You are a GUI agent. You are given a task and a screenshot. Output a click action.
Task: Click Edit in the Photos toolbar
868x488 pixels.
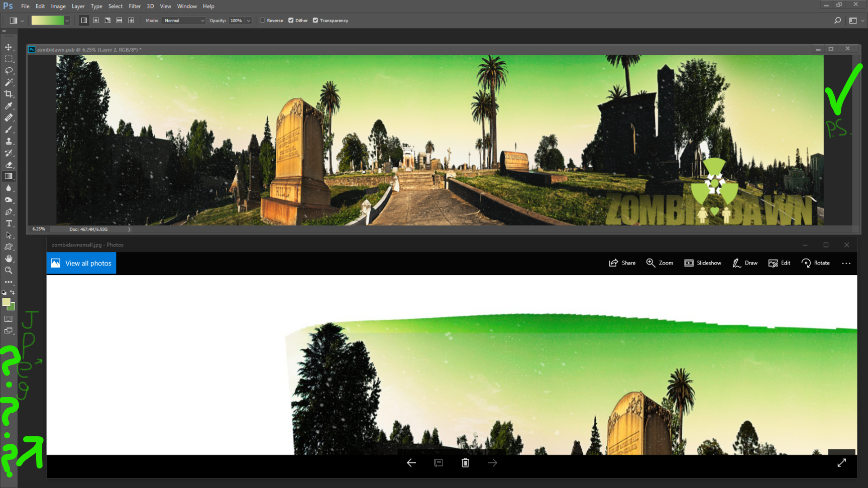(780, 263)
